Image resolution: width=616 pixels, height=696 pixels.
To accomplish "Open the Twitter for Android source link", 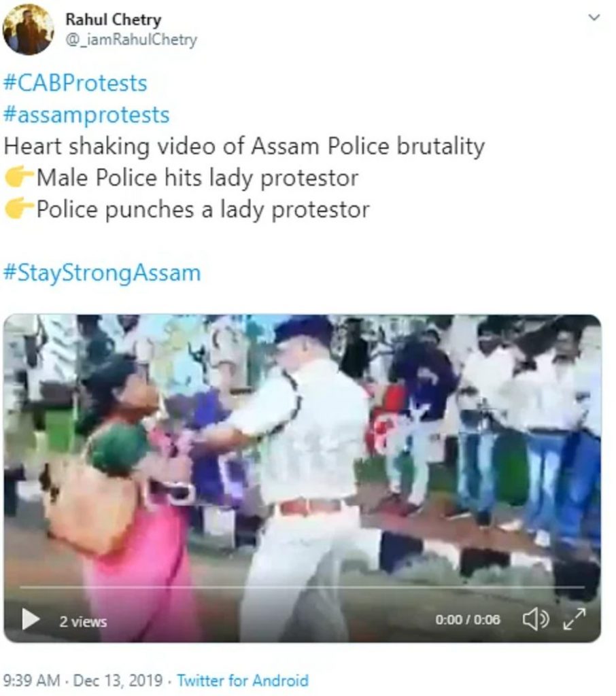I will coord(243,680).
